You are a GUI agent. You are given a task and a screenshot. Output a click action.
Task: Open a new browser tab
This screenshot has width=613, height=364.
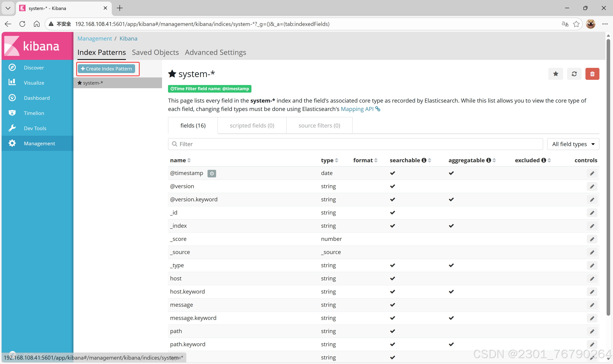pyautogui.click(x=120, y=8)
